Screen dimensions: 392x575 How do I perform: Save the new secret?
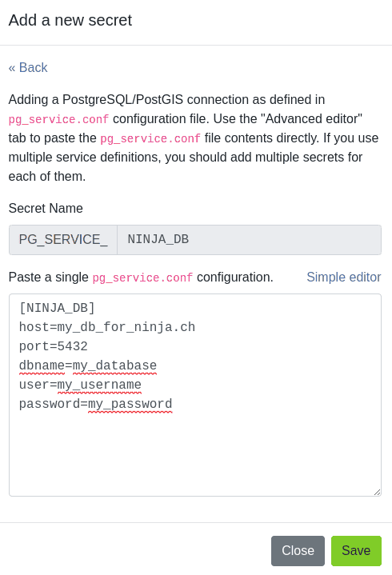(356, 550)
